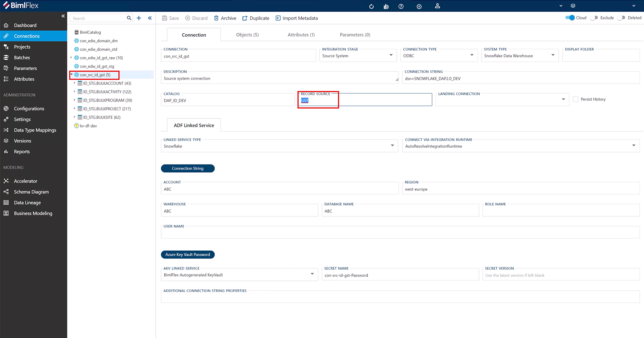Screen dimensions: 644x338
Task: Open the System Type dropdown
Action: pos(520,56)
